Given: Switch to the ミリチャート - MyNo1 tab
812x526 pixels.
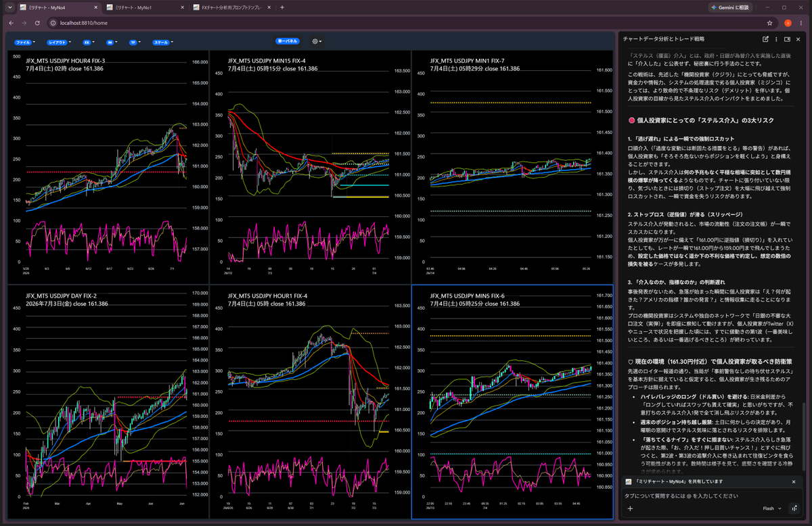Looking at the screenshot, I should 143,7.
